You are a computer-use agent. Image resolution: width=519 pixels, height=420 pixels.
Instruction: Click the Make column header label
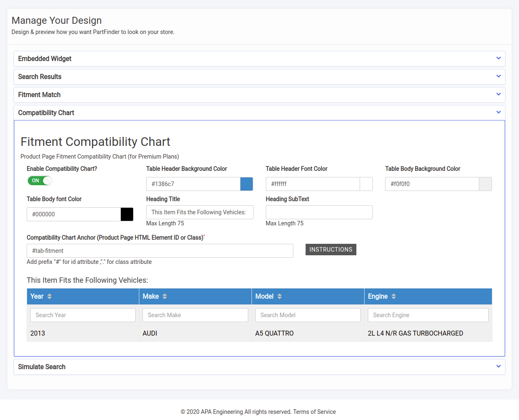point(151,296)
